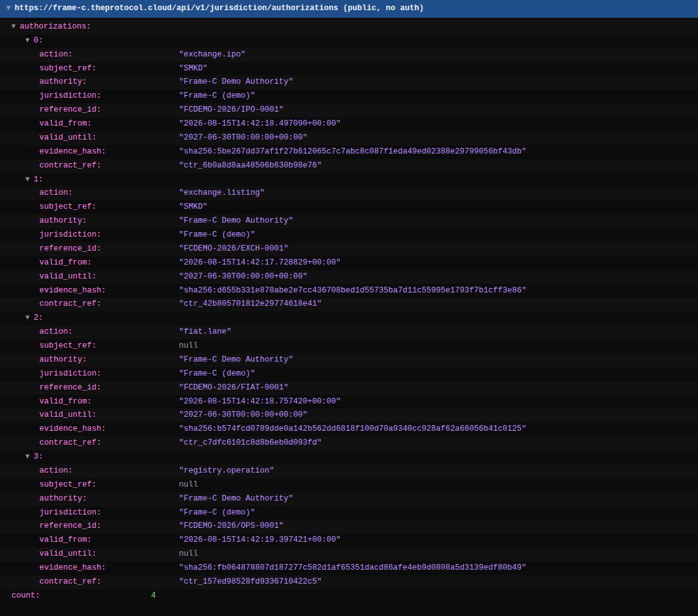Click valid_from value ending 17.728829+00:00
Screen dimensions: 698x616
click(260, 262)
